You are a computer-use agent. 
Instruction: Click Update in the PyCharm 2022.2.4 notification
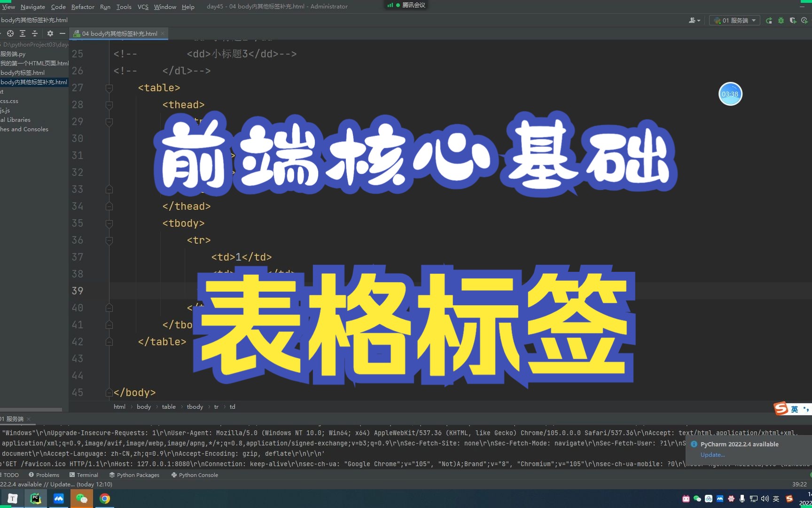712,454
